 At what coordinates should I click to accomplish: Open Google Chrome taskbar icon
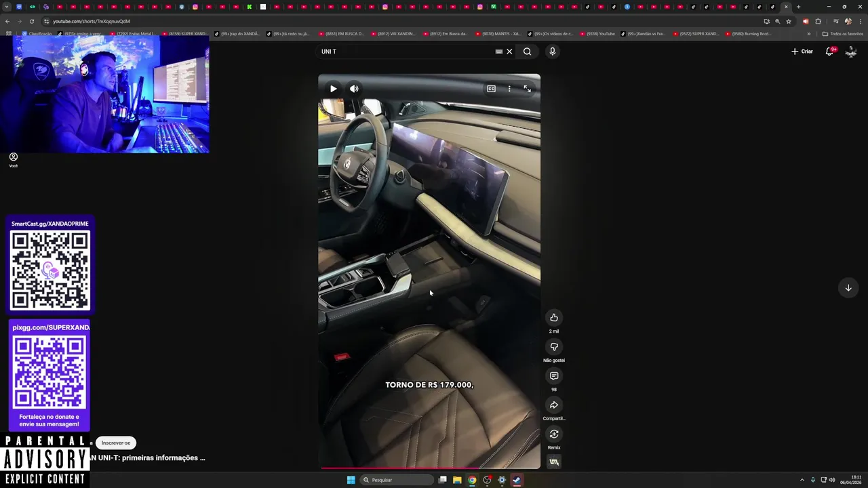472,480
